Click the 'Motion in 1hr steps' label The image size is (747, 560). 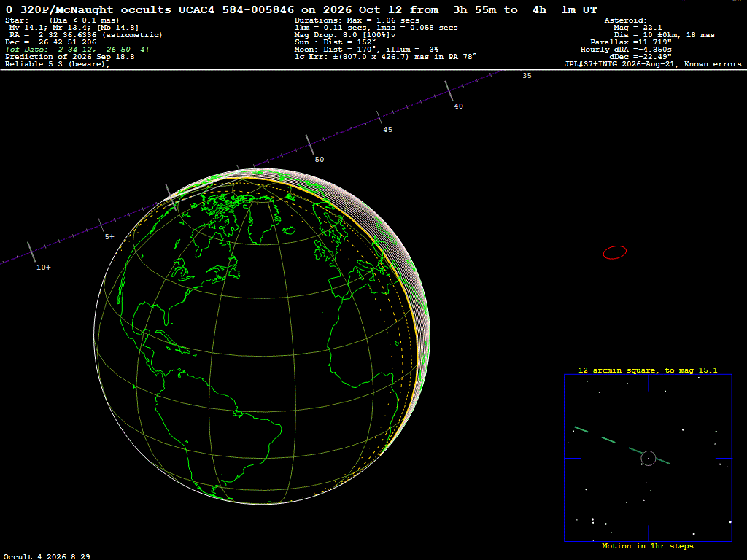tap(648, 545)
